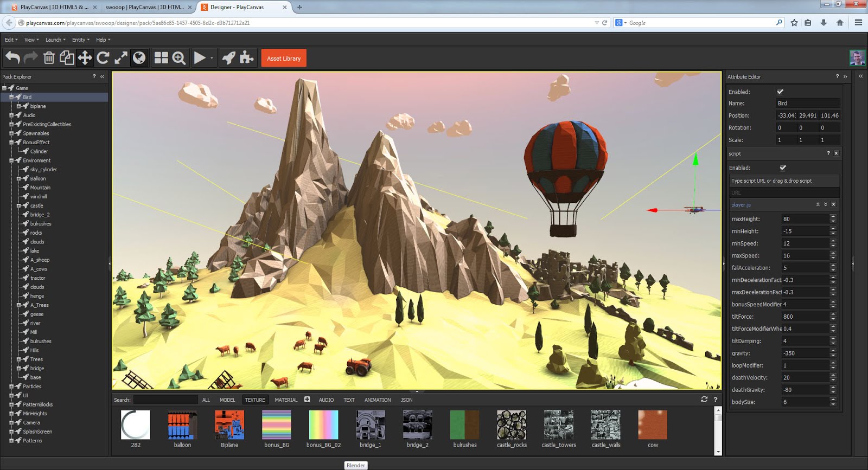Viewport: 868px width, 470px height.
Task: Select the translate move gizmo tool
Action: 85,57
